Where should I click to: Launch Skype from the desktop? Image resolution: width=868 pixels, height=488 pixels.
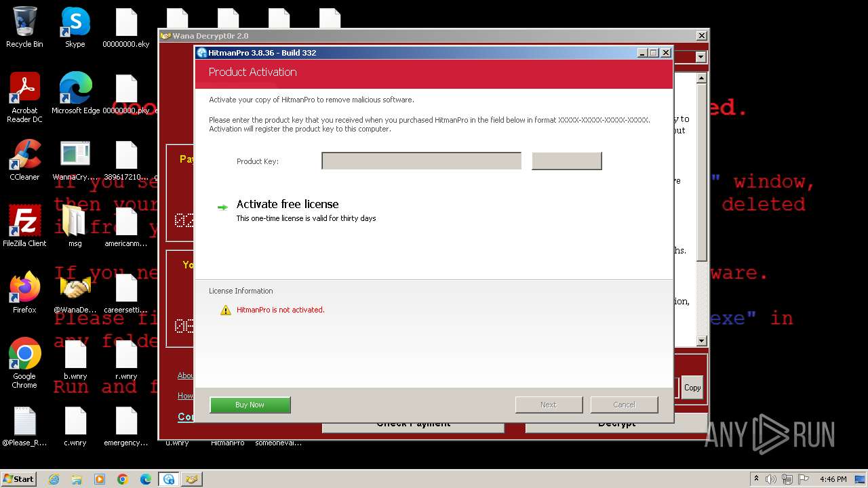click(75, 27)
